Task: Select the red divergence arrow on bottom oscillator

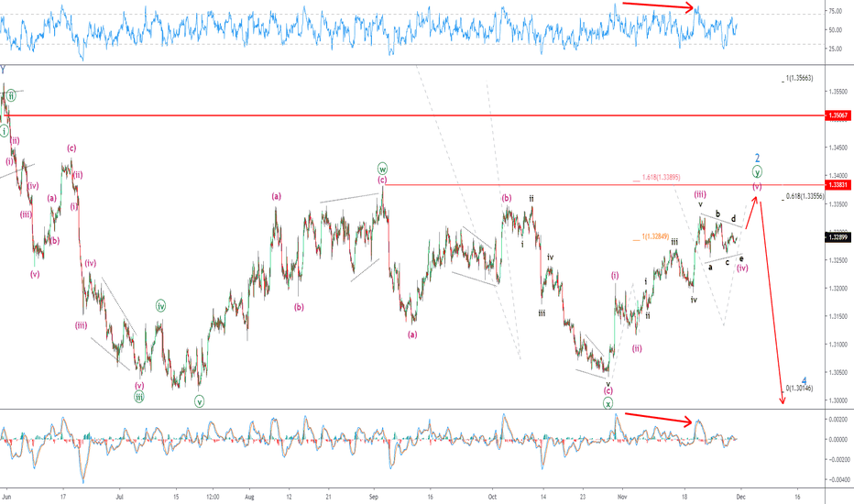Action: click(x=658, y=419)
